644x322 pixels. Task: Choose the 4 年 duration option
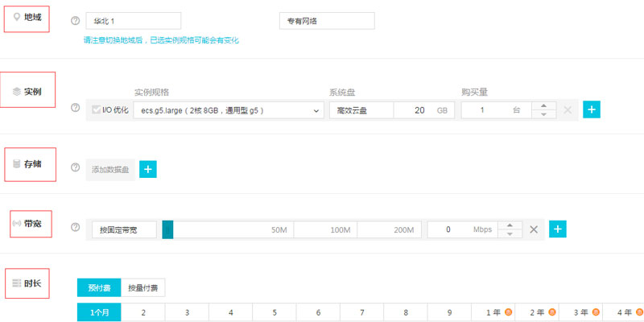[623, 312]
